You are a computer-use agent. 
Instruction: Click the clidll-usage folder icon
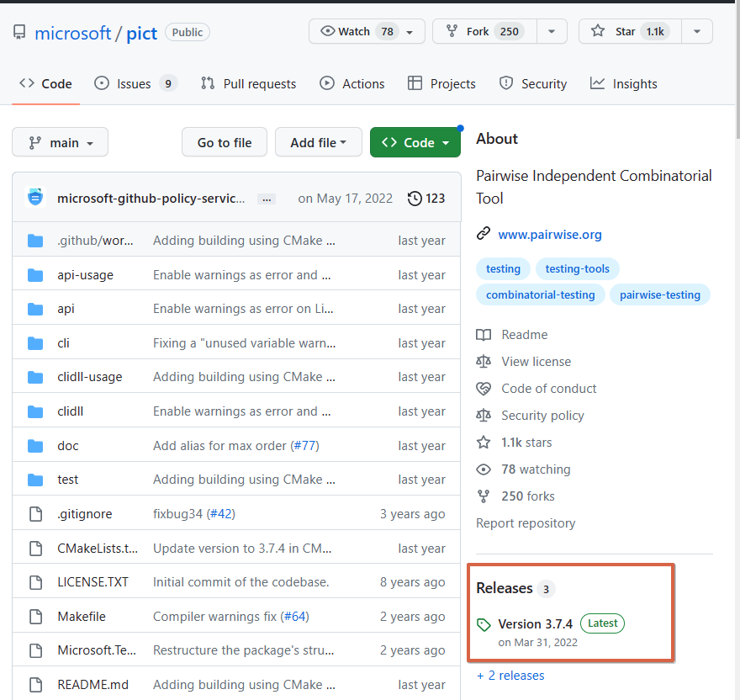tap(35, 377)
